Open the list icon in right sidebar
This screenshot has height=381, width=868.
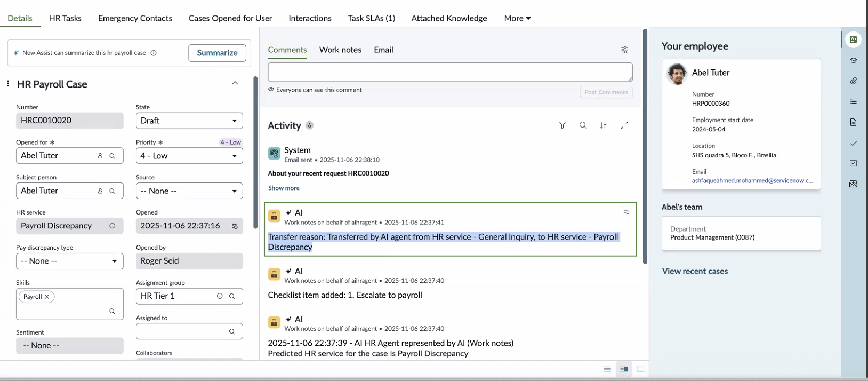tap(854, 101)
